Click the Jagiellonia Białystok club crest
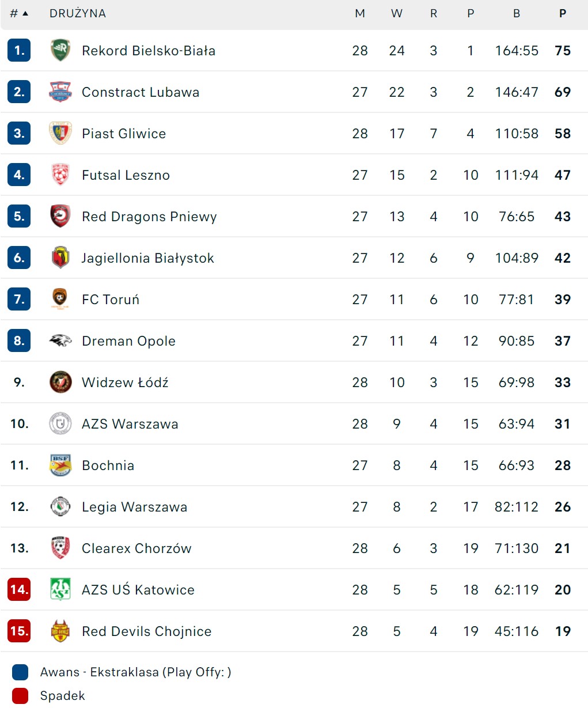This screenshot has height=708, width=588. point(60,258)
